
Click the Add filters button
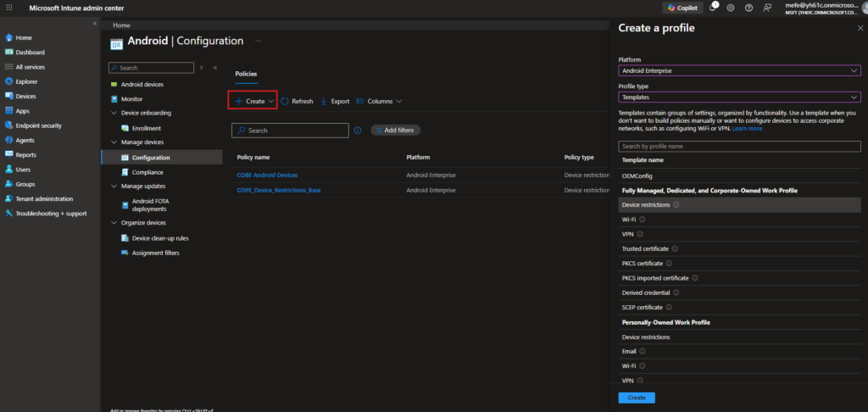(396, 131)
